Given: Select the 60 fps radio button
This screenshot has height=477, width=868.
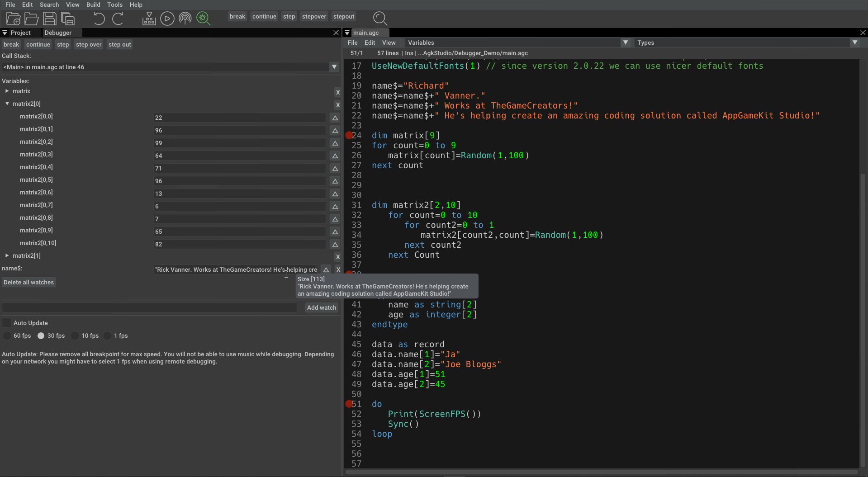Looking at the screenshot, I should pyautogui.click(x=7, y=336).
